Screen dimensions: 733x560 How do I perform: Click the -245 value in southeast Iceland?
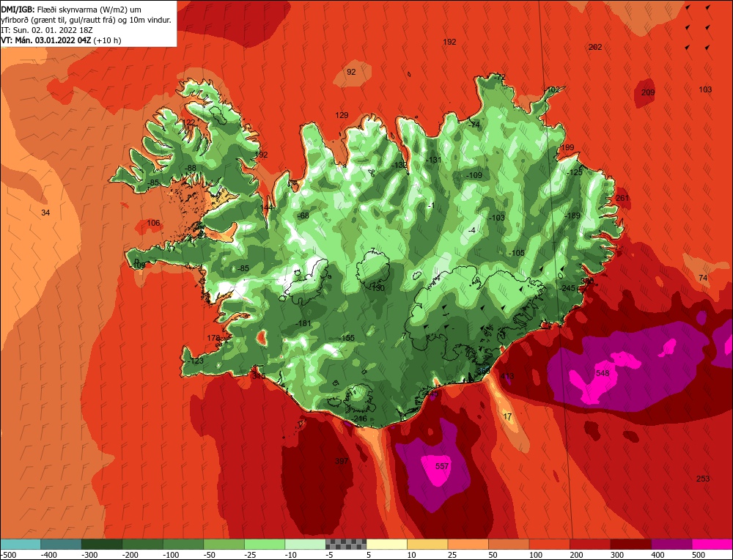point(567,288)
